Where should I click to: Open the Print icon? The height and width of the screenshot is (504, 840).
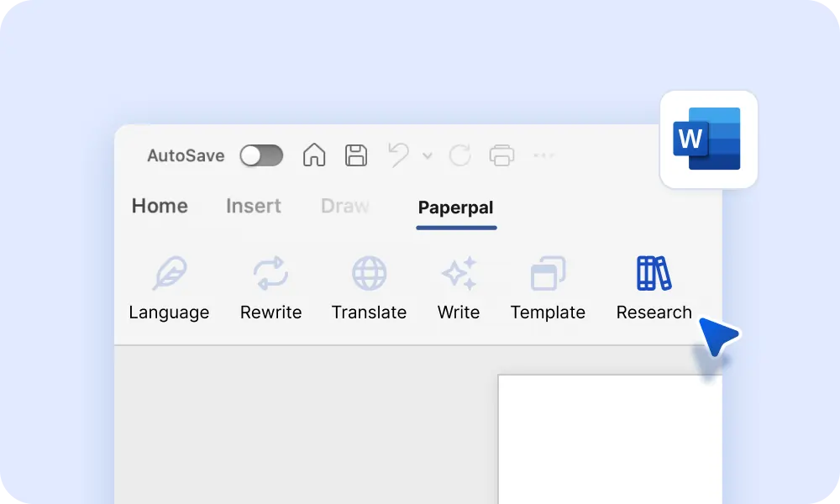tap(501, 155)
